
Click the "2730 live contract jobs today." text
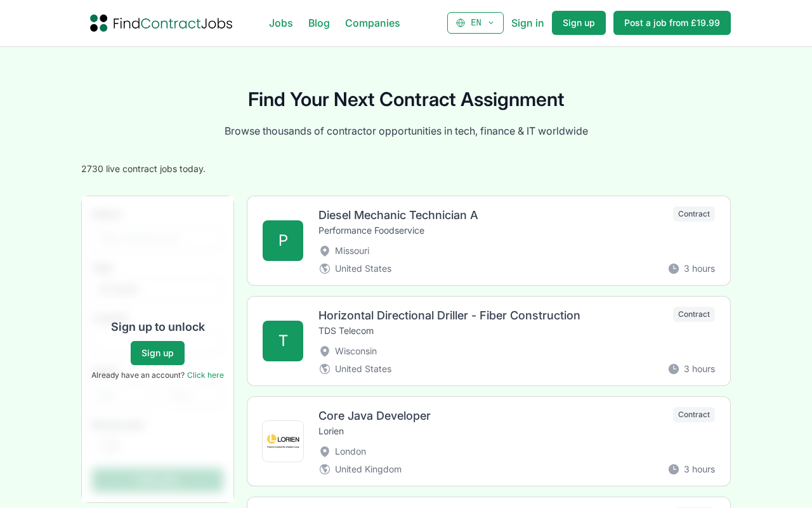[143, 169]
